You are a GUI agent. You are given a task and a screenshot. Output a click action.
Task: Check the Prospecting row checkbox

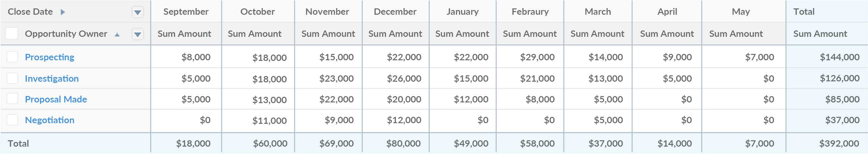12,57
